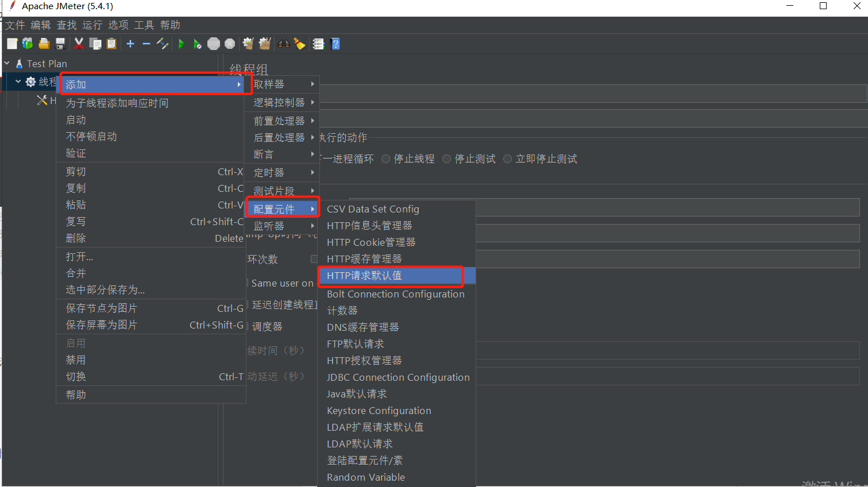Start test without pauses icon

[x=197, y=44]
